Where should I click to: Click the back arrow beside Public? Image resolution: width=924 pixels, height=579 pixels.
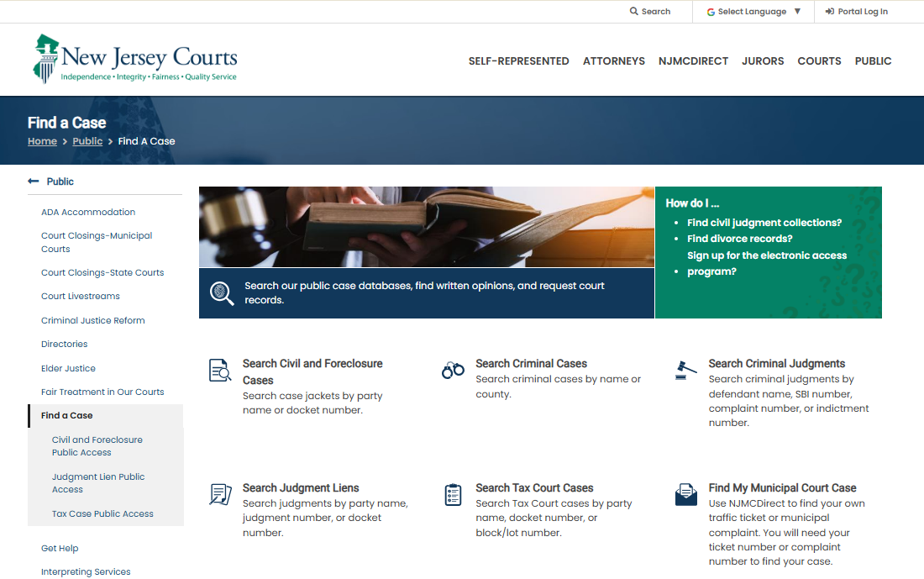34,181
